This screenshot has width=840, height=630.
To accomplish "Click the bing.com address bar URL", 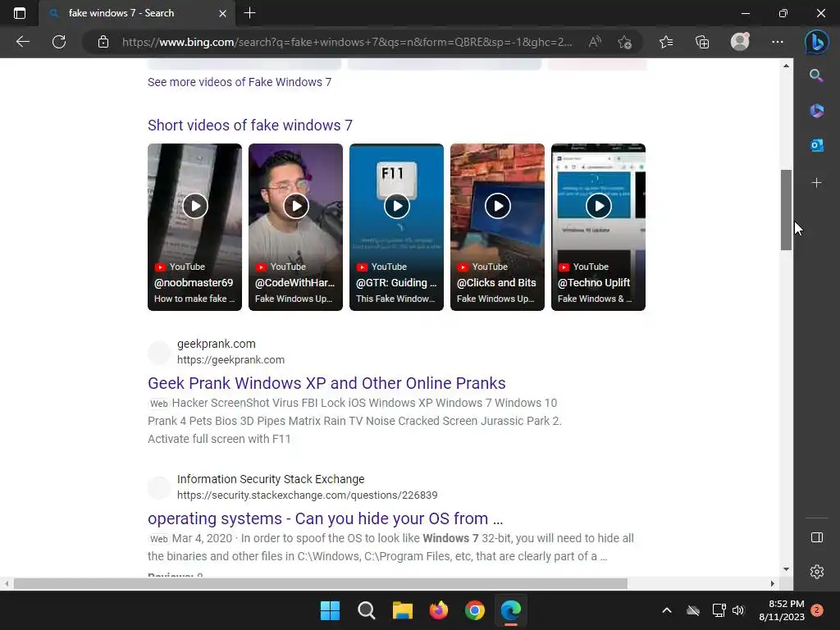I will click(347, 42).
